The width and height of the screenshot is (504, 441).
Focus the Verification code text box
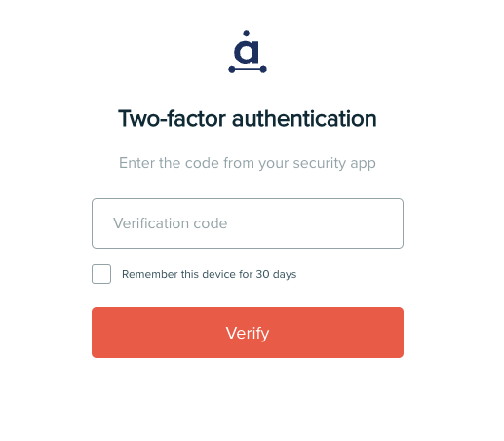pyautogui.click(x=248, y=223)
